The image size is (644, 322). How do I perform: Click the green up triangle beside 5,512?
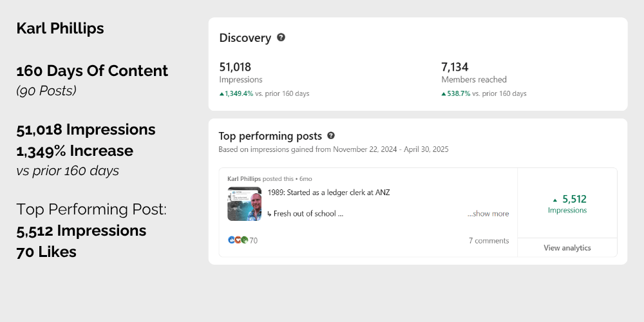[555, 200]
